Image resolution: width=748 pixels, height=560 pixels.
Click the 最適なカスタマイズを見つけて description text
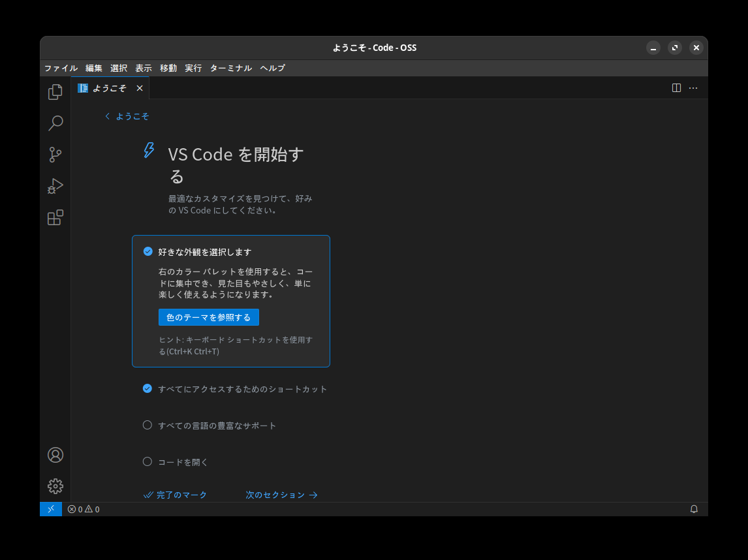click(x=240, y=204)
